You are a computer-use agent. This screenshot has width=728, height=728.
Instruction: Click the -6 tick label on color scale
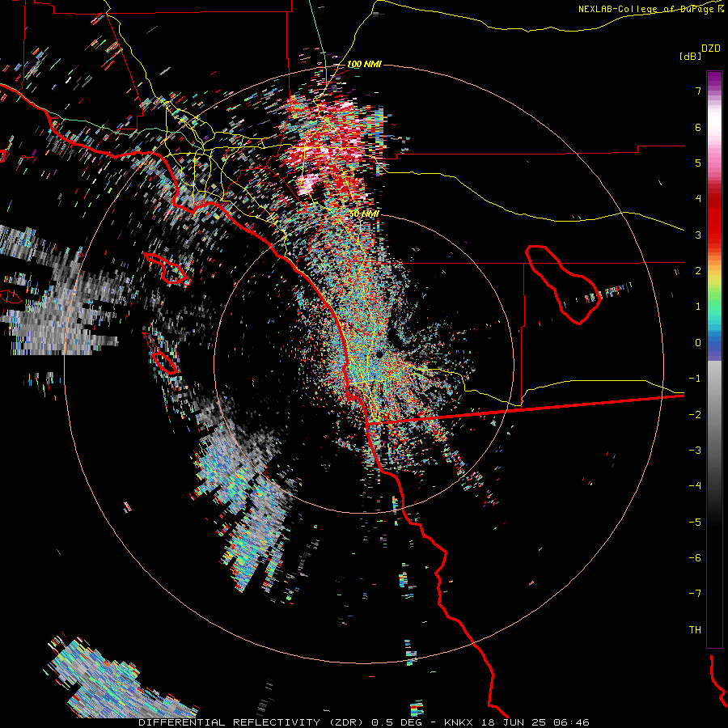pos(695,558)
